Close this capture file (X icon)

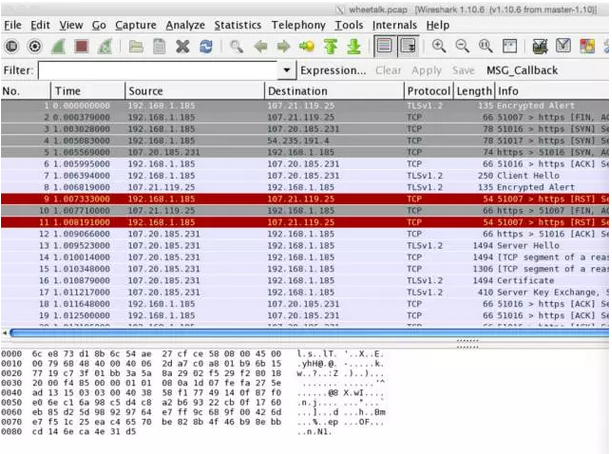tap(182, 46)
